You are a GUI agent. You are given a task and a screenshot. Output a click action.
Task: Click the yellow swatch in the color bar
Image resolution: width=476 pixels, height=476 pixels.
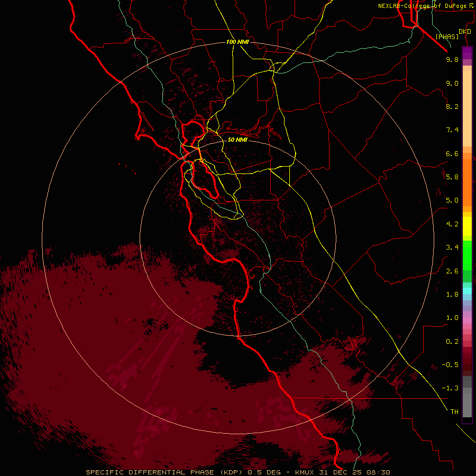(x=467, y=226)
